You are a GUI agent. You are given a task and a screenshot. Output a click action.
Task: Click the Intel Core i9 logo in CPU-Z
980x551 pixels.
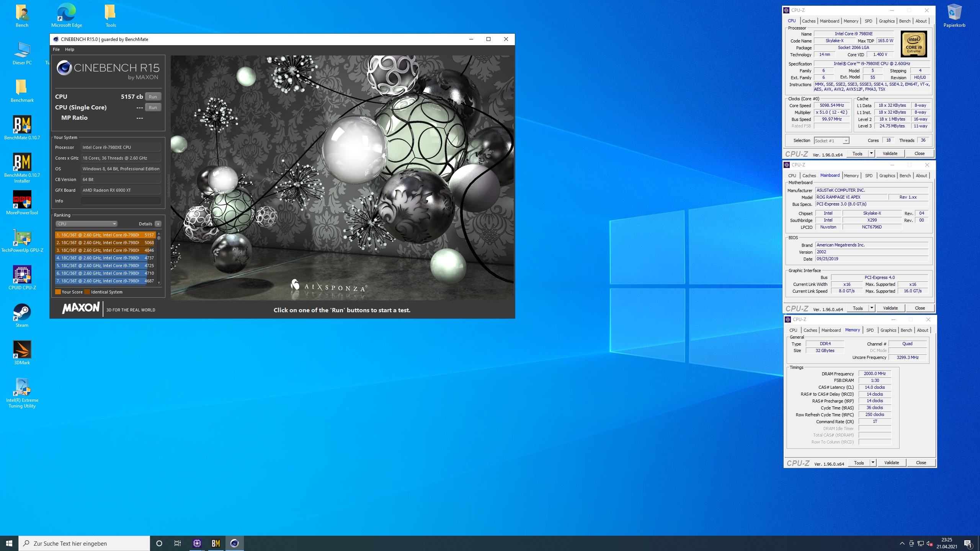(914, 44)
